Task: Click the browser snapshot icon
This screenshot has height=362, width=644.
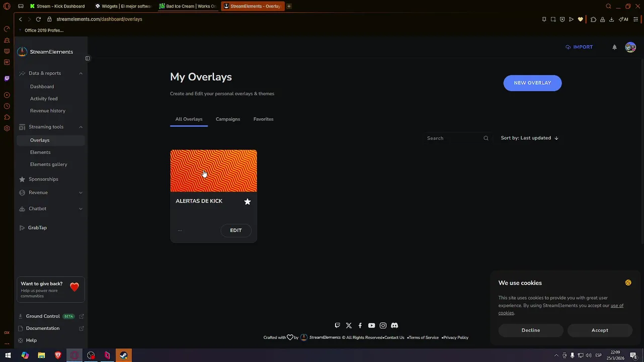Action: [x=553, y=19]
